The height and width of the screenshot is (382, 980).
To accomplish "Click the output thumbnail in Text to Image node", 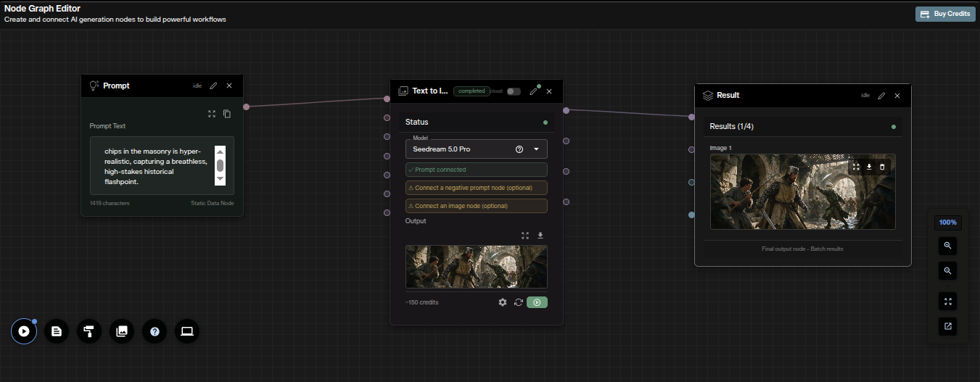I will pyautogui.click(x=477, y=267).
